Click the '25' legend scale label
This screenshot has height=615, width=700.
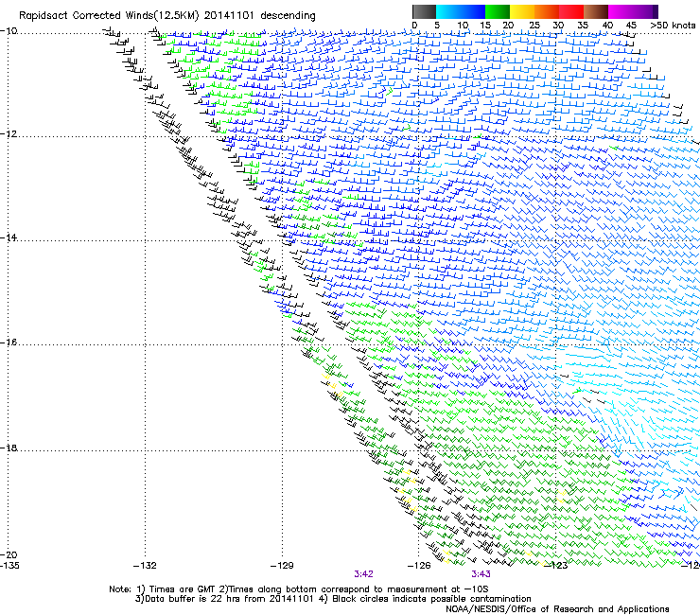534,26
